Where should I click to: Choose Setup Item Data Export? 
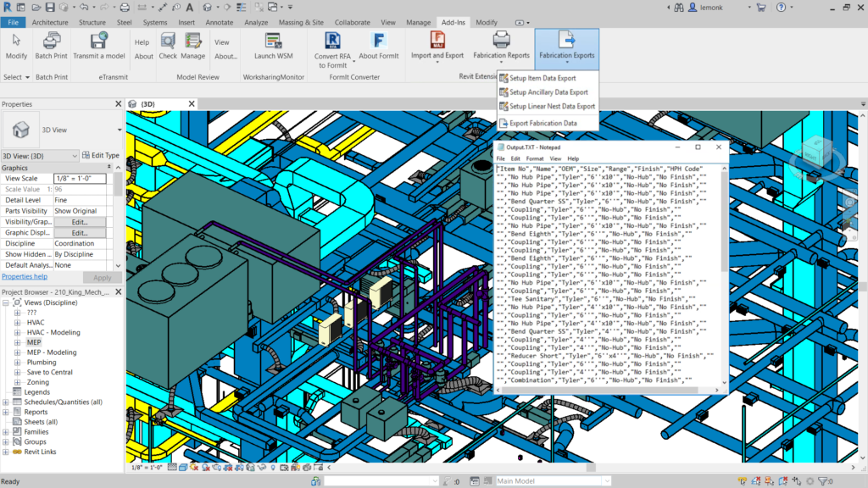[x=542, y=79]
